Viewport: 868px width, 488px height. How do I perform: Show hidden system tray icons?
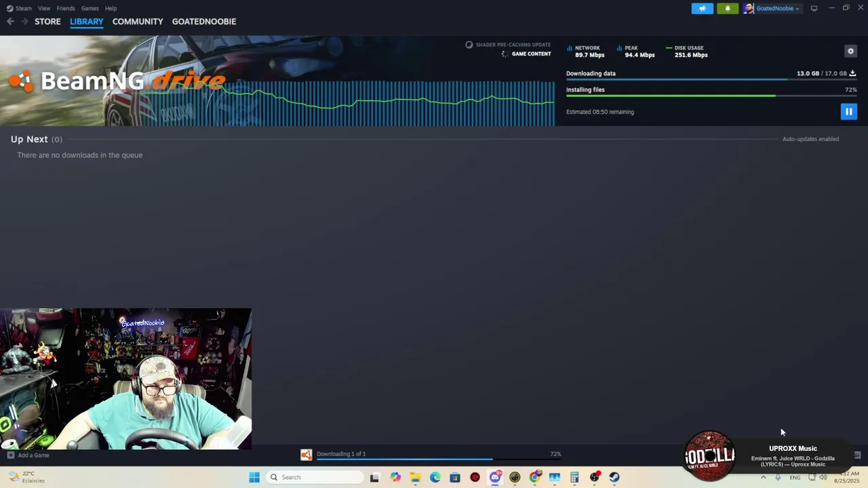(763, 477)
